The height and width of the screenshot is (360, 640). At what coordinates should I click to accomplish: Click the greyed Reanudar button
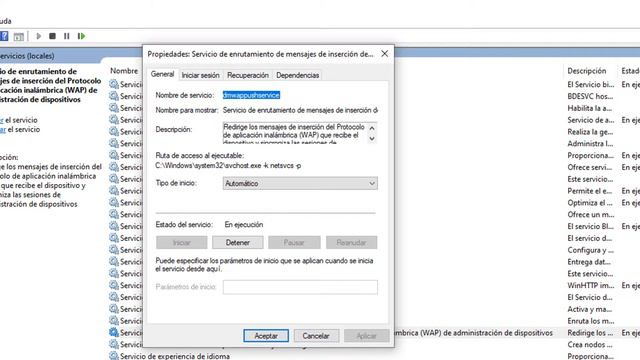[x=351, y=242]
